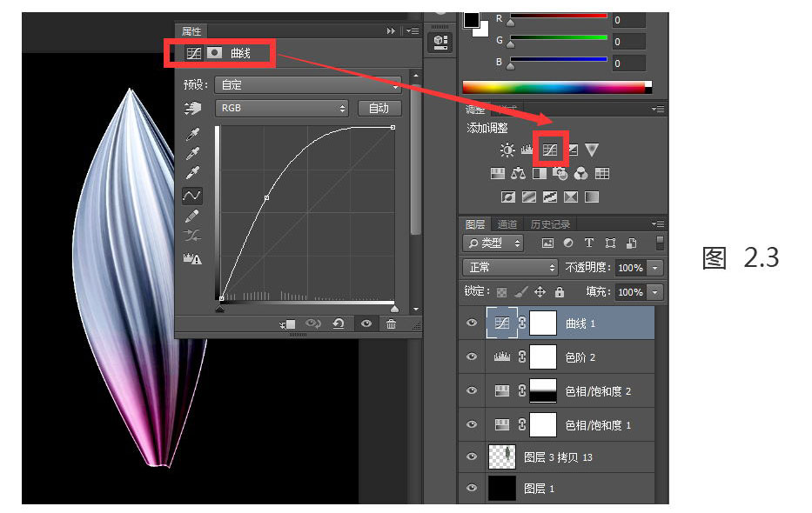Screen dimensions: 812x513
Task: Select the 色相/饱和度 2 layer mask thumbnail
Action: 543,391
